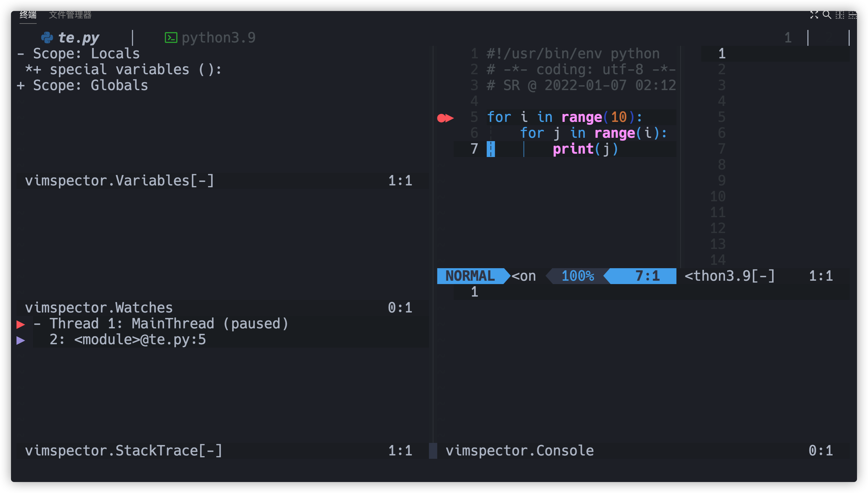Viewport: 868px width, 493px height.
Task: Click the 1:1 position in Variables status bar
Action: pos(400,181)
